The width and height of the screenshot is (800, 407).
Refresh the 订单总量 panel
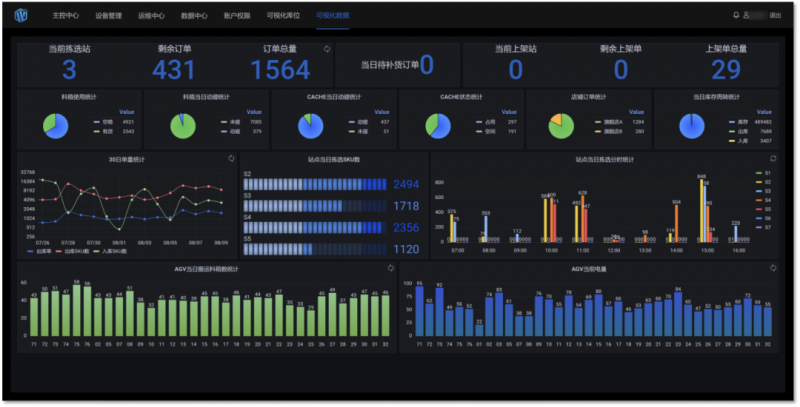(x=327, y=48)
